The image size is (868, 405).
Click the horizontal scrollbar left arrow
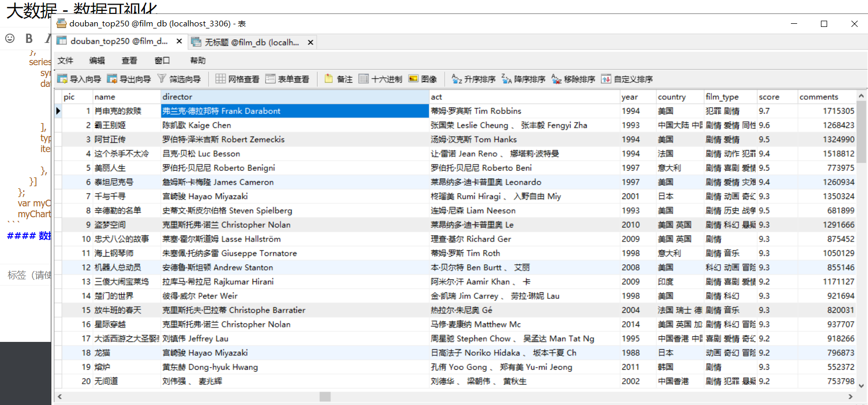click(x=59, y=397)
